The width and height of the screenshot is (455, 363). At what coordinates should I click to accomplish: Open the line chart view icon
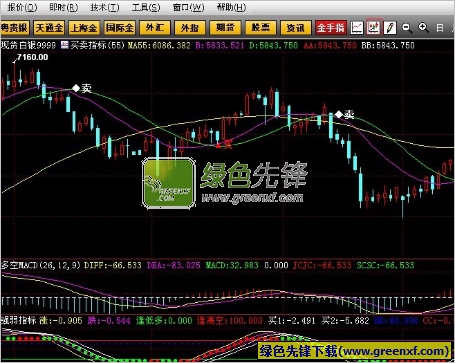(357, 28)
